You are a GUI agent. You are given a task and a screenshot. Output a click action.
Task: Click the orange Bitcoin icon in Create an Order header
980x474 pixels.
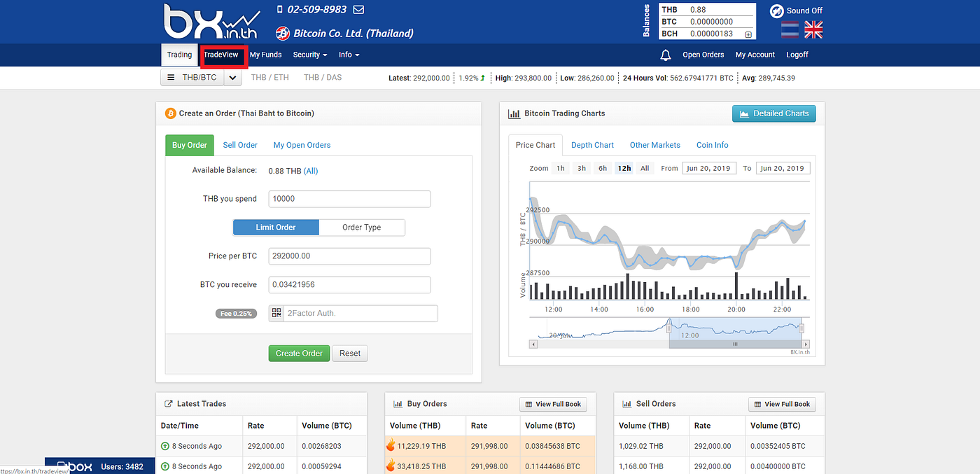coord(170,113)
